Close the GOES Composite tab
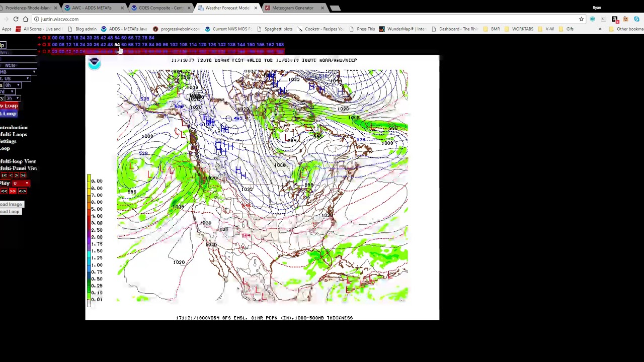The width and height of the screenshot is (644, 362). (x=189, y=8)
